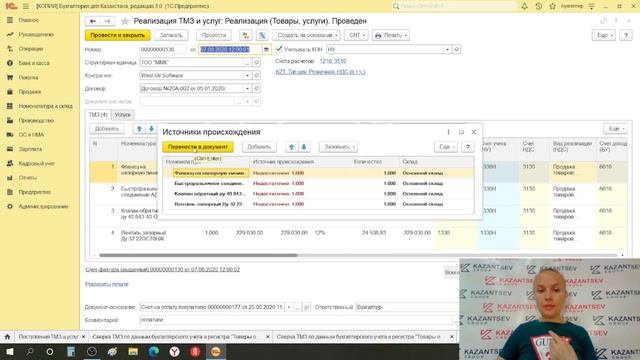The height and width of the screenshot is (360, 640).
Task: Add document to favorites star
Action: [125, 21]
